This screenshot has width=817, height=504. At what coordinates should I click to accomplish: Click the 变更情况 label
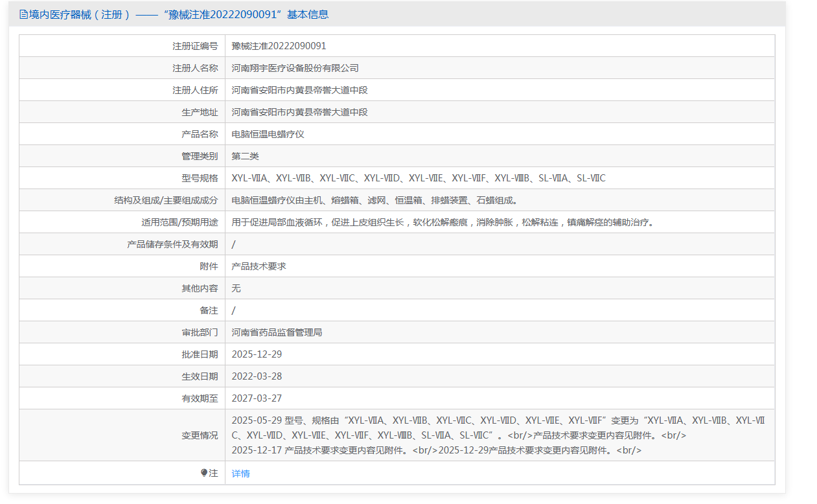(x=200, y=435)
